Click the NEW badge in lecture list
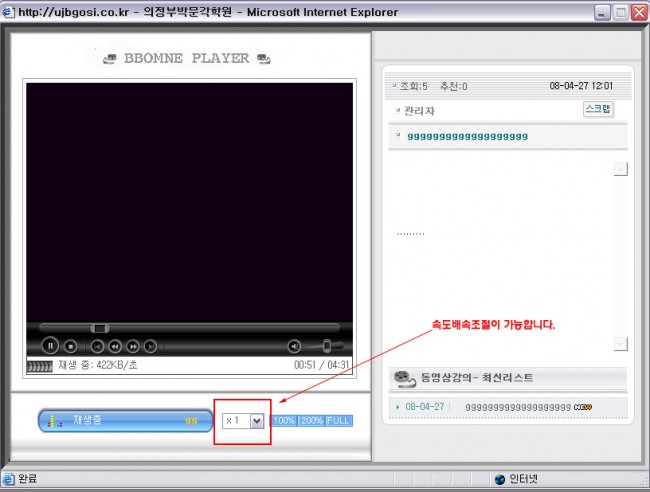This screenshot has height=492, width=650. pyautogui.click(x=583, y=407)
